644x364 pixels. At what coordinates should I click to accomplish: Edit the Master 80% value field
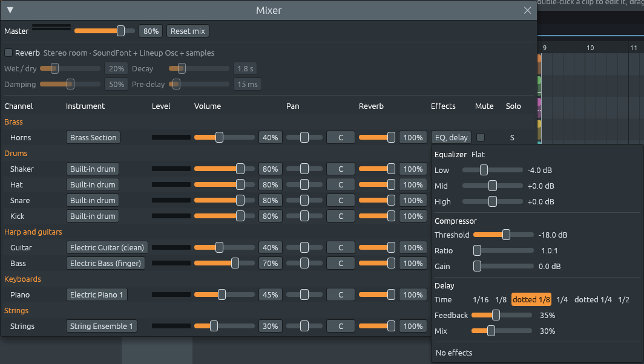[x=151, y=31]
